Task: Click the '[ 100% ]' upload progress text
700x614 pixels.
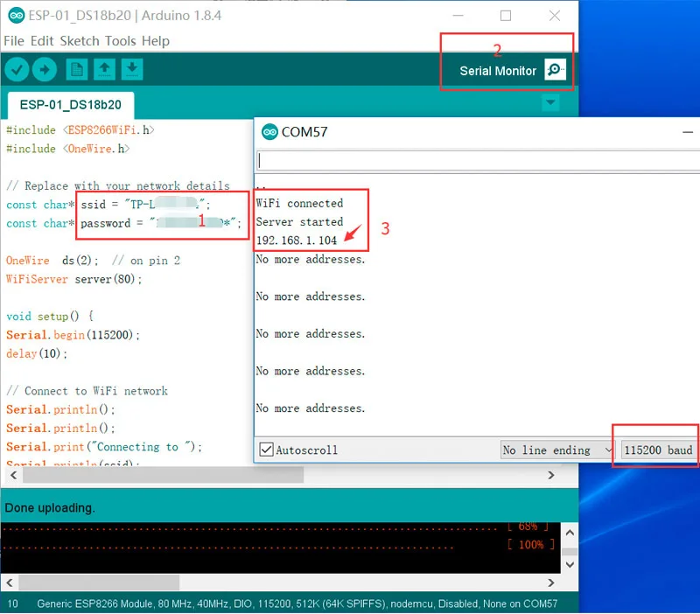Action: pyautogui.click(x=531, y=544)
